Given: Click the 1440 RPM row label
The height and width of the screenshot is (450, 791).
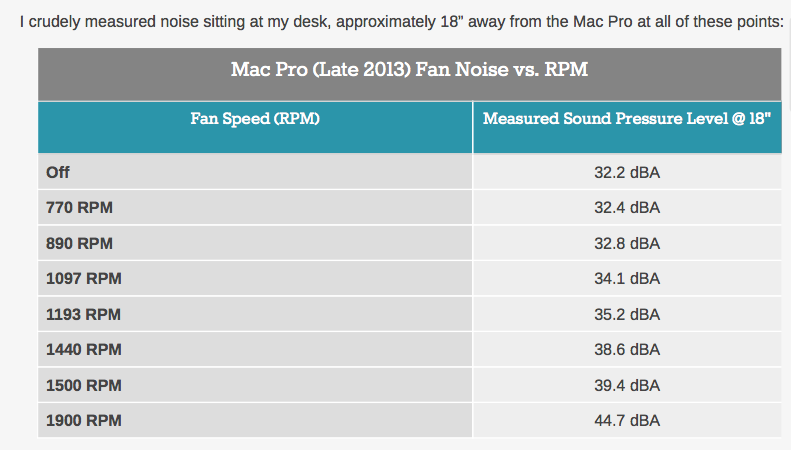Looking at the screenshot, I should pyautogui.click(x=84, y=350).
